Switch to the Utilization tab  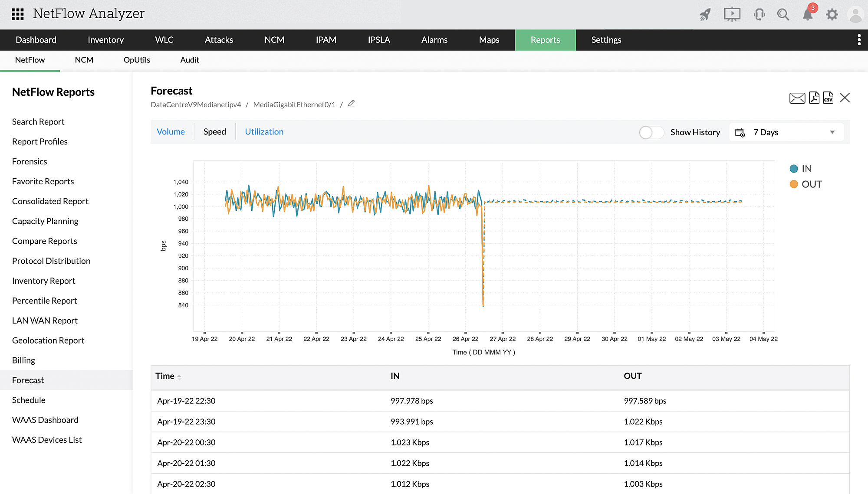264,132
